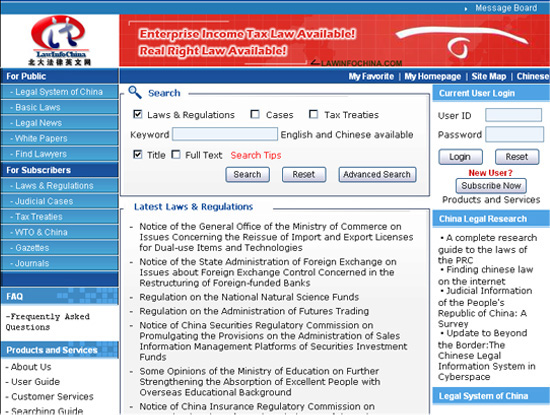
Task: Click the Keyword input field
Action: click(x=225, y=134)
